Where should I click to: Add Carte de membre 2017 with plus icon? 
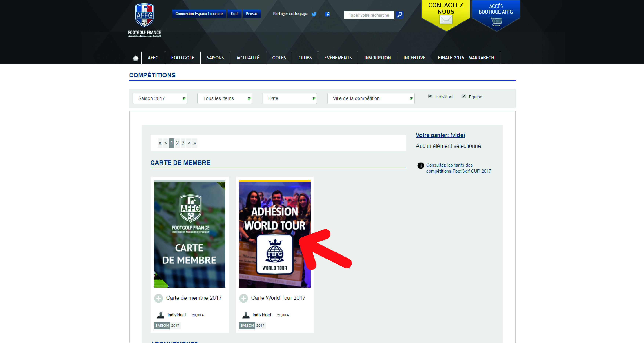(x=158, y=298)
